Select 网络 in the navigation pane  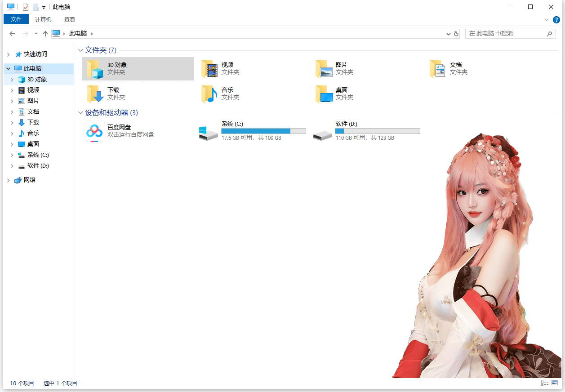coord(30,180)
